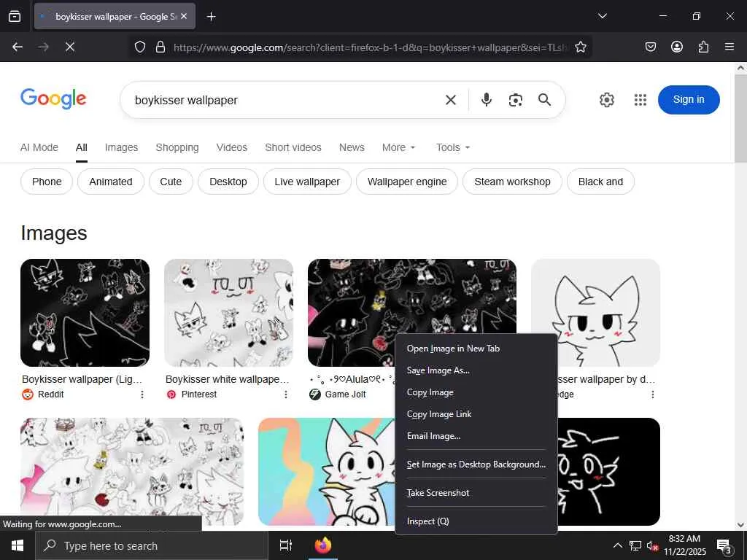Click the taskbar search box
Viewport: 747px width, 560px height.
[152, 545]
